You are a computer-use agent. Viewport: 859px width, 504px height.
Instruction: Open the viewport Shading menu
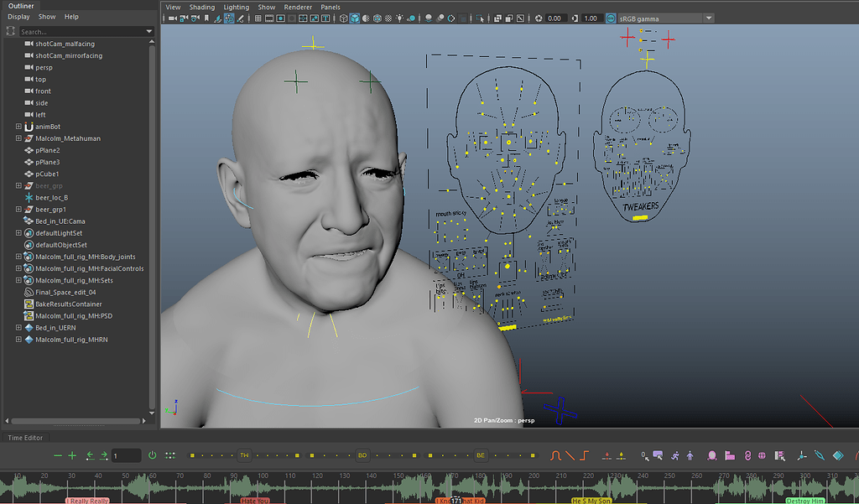point(201,7)
